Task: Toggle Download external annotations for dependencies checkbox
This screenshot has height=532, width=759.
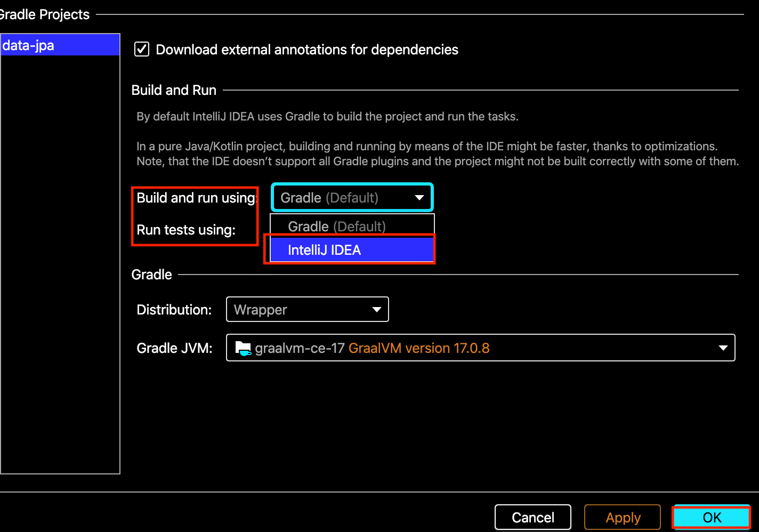Action: pos(141,50)
